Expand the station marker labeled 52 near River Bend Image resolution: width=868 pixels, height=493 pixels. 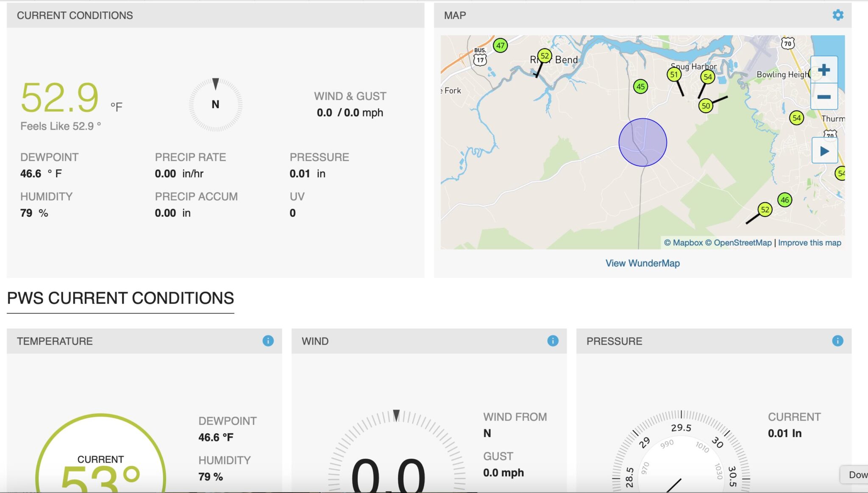pos(545,56)
